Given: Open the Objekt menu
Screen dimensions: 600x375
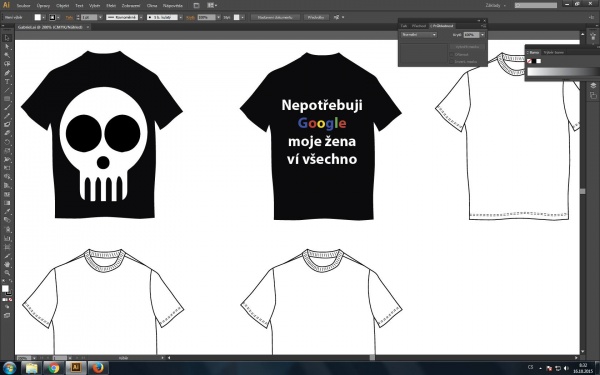Looking at the screenshot, I should (62, 6).
